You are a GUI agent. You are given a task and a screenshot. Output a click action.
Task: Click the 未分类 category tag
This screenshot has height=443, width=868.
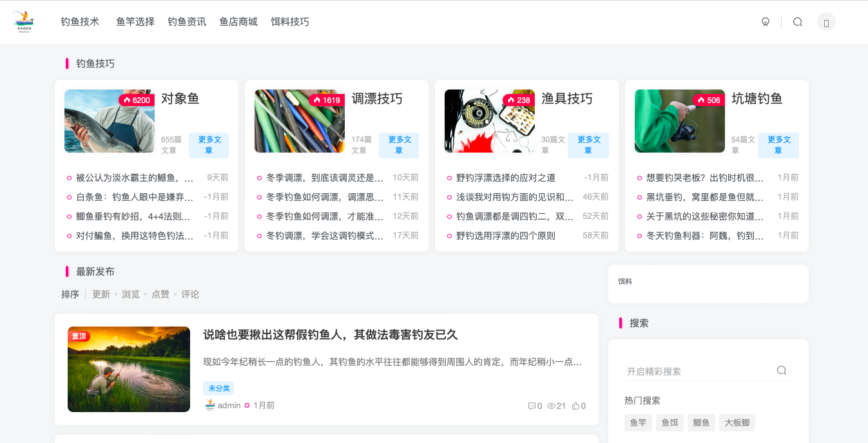[218, 388]
